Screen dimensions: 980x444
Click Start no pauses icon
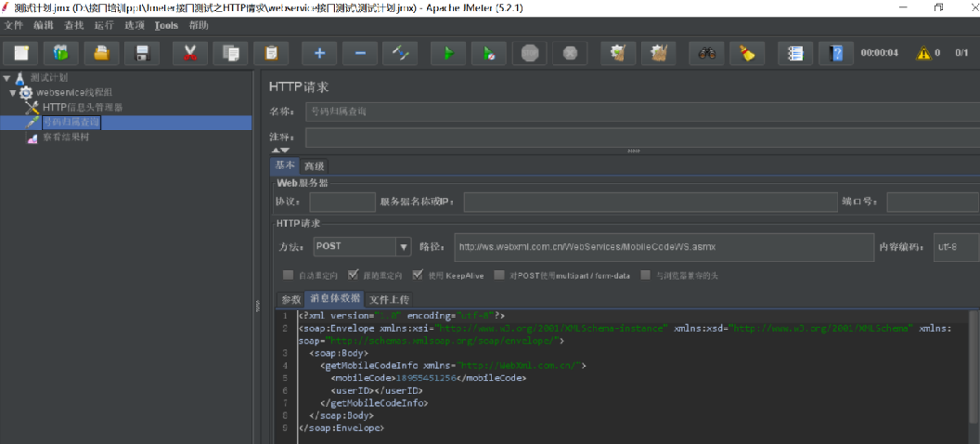pyautogui.click(x=489, y=53)
